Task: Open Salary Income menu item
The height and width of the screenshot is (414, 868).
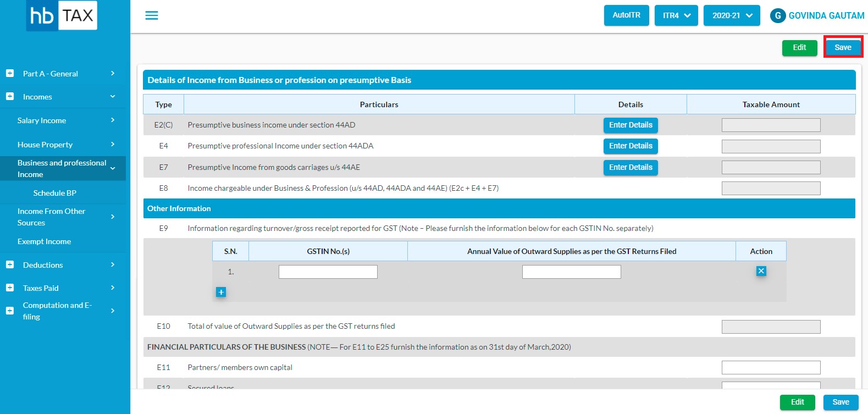Action: 42,120
